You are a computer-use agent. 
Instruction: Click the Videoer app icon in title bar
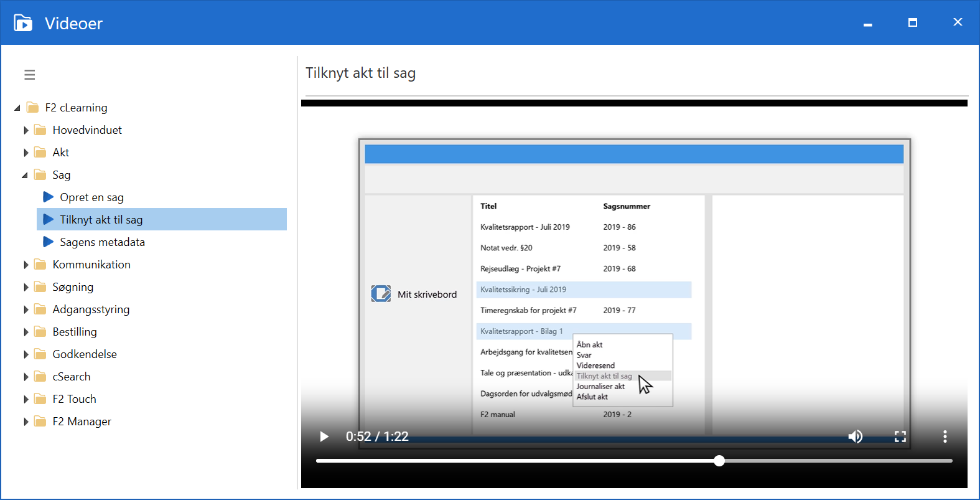click(x=23, y=23)
